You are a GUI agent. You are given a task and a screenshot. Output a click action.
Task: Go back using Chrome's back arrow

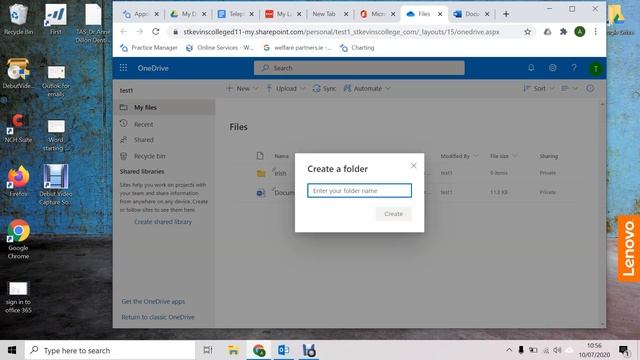[124, 31]
